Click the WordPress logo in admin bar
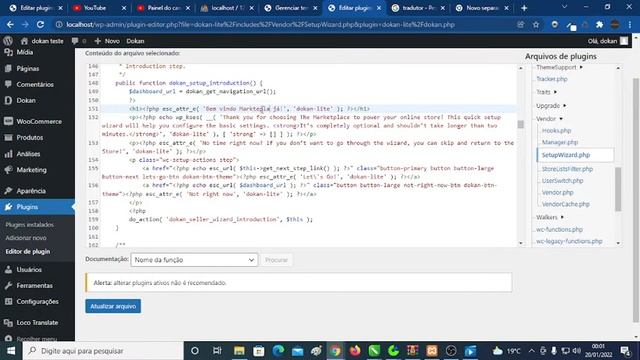 point(8,41)
